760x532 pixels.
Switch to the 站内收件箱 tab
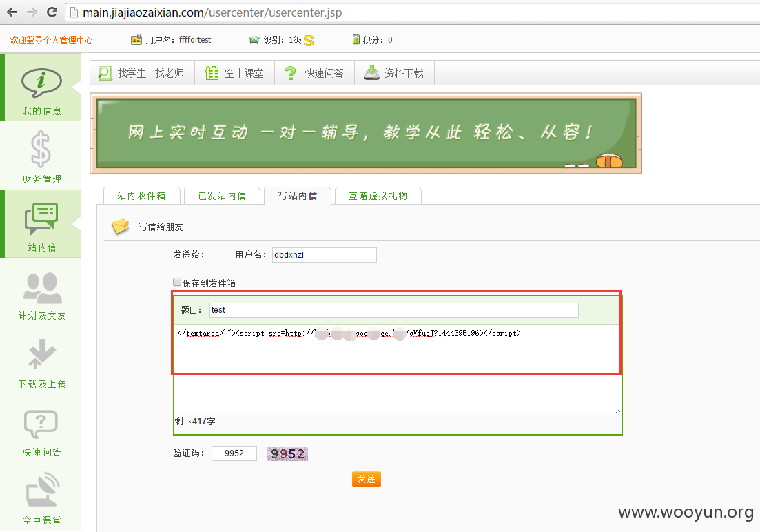142,196
